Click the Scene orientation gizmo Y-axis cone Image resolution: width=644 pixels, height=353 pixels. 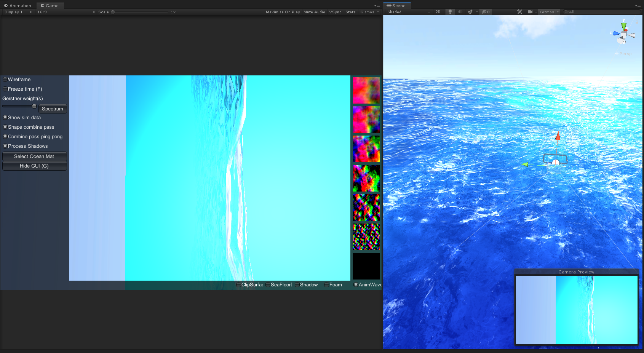coord(623,26)
